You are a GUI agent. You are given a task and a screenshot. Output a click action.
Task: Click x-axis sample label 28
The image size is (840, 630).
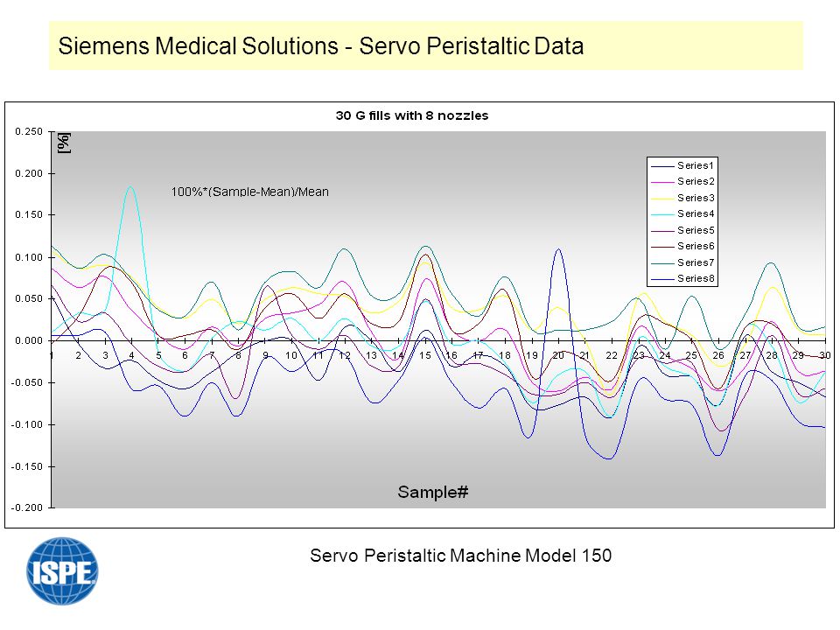772,355
